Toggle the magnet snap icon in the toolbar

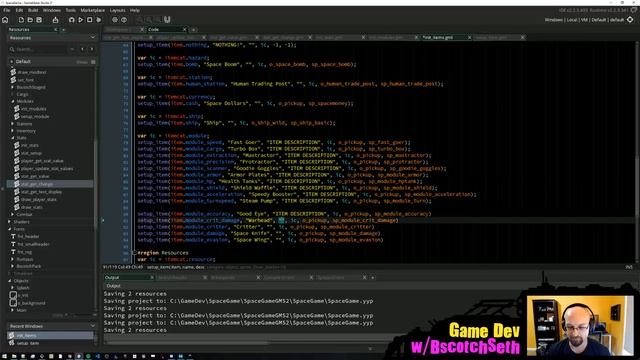click(x=167, y=20)
